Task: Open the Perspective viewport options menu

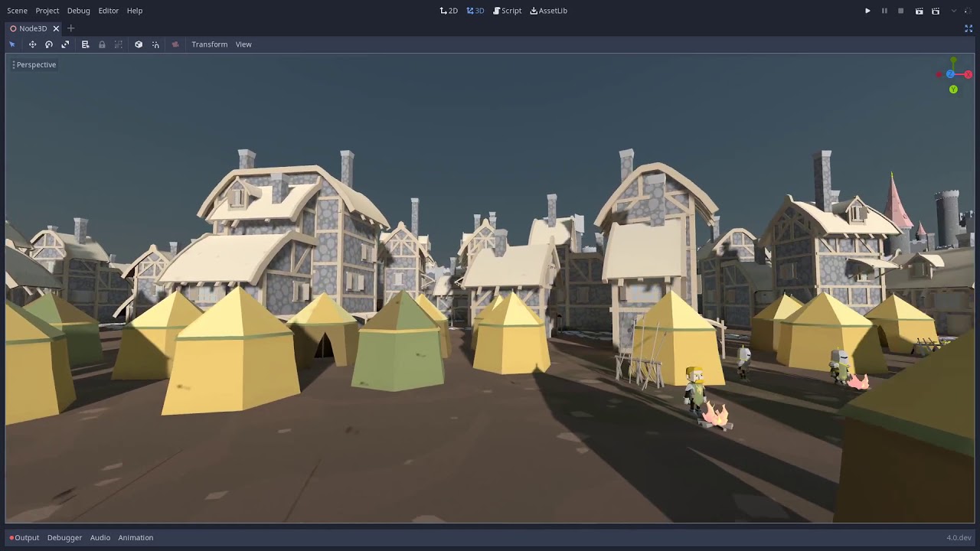Action: (x=34, y=65)
